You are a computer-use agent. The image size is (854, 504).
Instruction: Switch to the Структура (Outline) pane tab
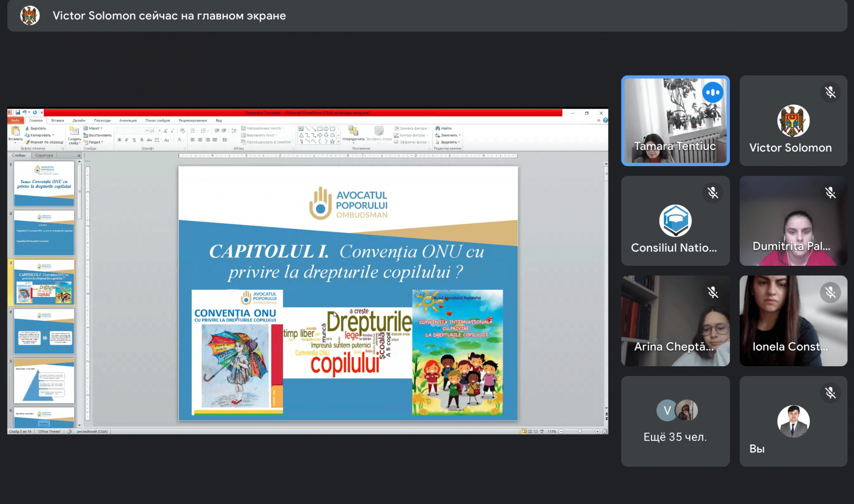click(44, 156)
